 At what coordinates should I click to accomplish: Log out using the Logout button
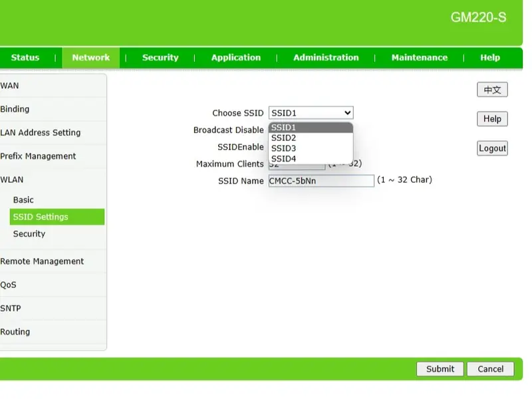492,148
